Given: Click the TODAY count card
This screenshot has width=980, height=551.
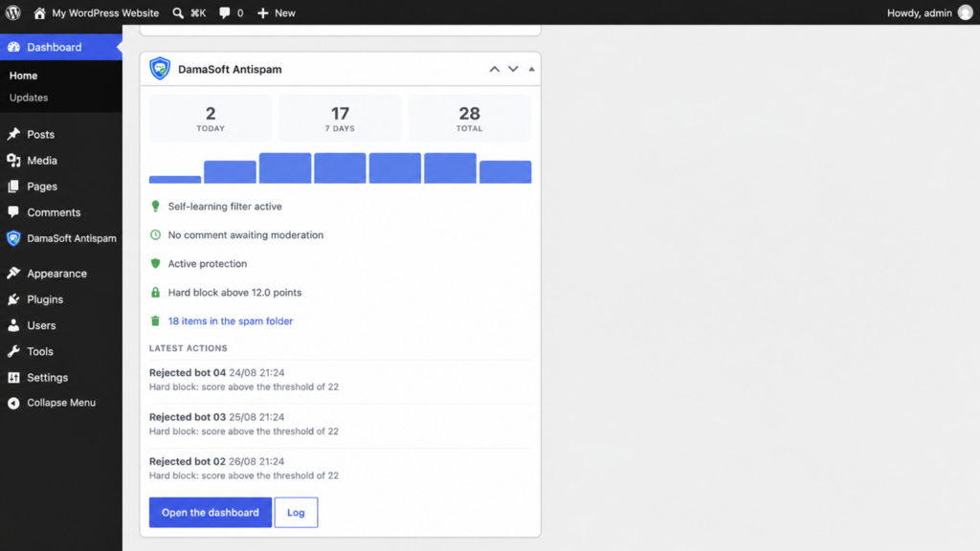Looking at the screenshot, I should click(211, 118).
